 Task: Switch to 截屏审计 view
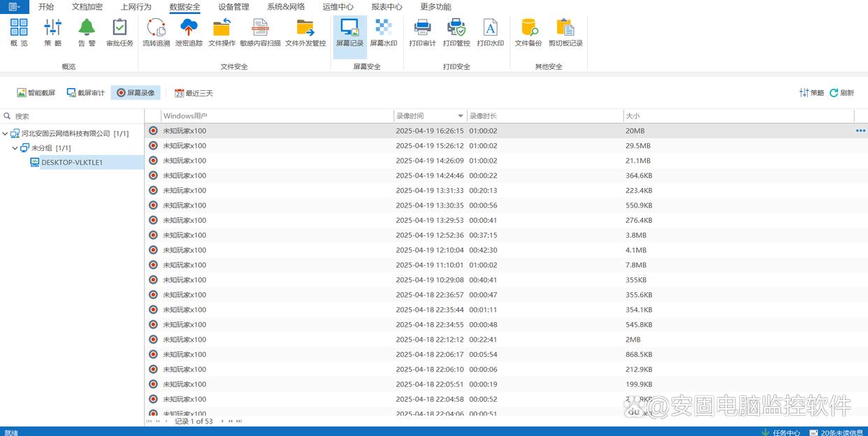tap(86, 93)
